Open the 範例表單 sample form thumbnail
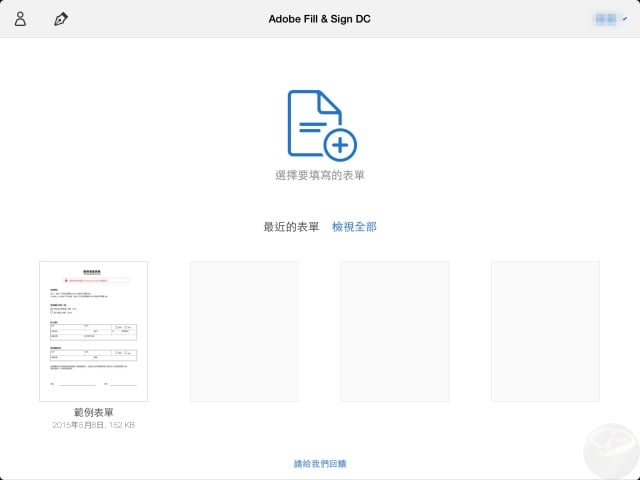The width and height of the screenshot is (640, 480). pyautogui.click(x=94, y=331)
